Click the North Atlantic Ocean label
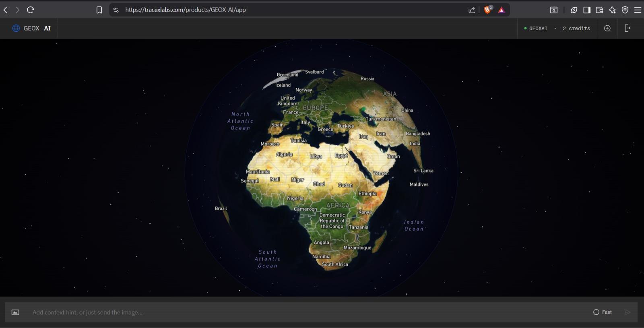The height and width of the screenshot is (328, 644). pyautogui.click(x=241, y=121)
